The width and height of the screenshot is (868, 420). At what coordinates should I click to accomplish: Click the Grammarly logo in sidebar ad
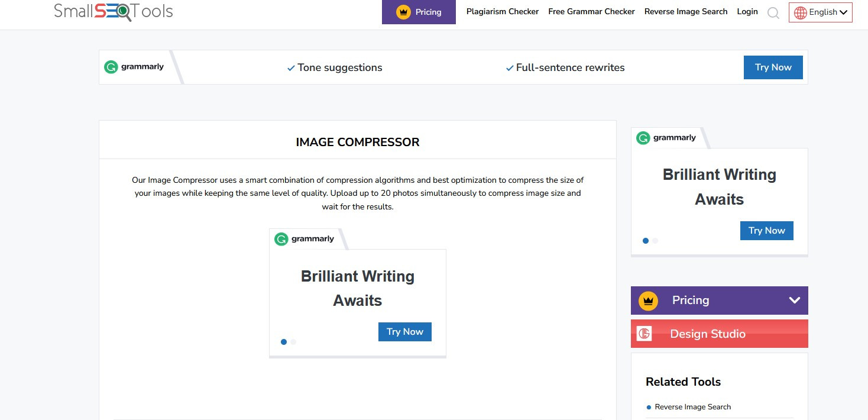[666, 138]
